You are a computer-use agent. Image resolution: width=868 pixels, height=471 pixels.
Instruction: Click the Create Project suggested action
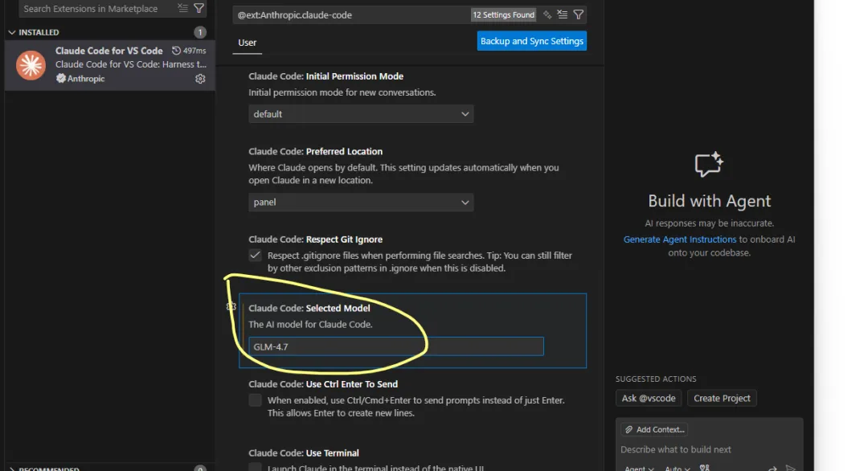point(722,398)
